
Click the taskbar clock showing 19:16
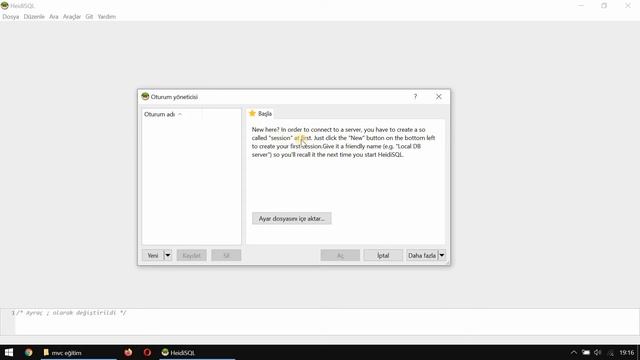[627, 352]
